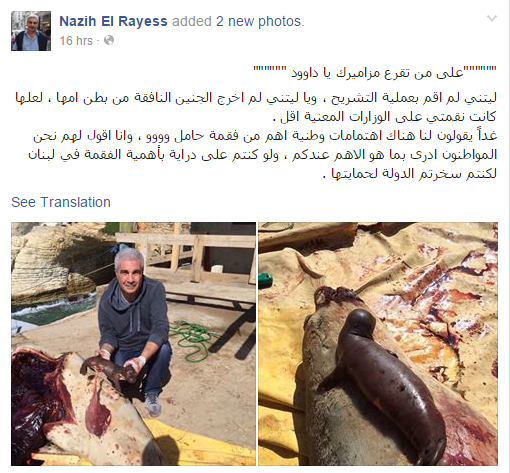Click Arabic line beginning with المواطنون
This screenshot has height=473, width=510.
(262, 155)
